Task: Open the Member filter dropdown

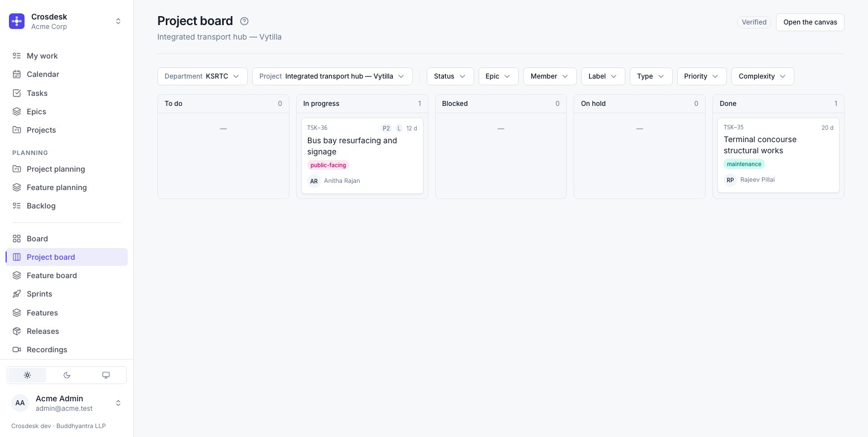Action: 550,76
